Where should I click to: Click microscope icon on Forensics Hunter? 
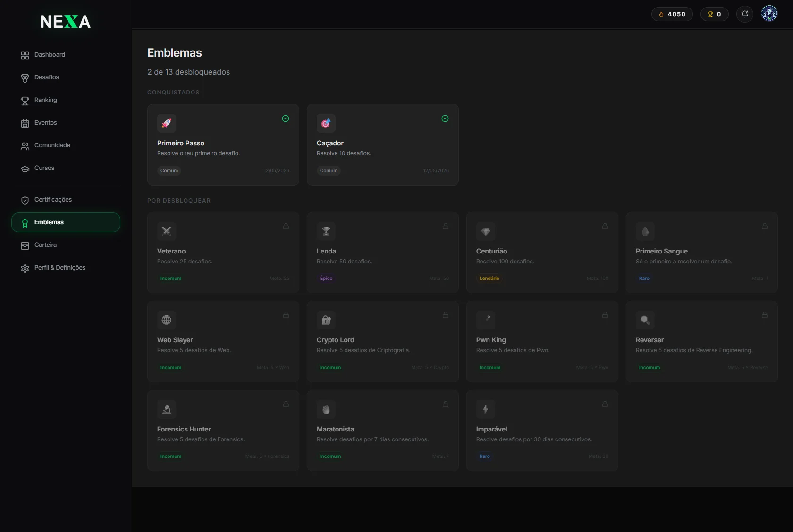[167, 409]
